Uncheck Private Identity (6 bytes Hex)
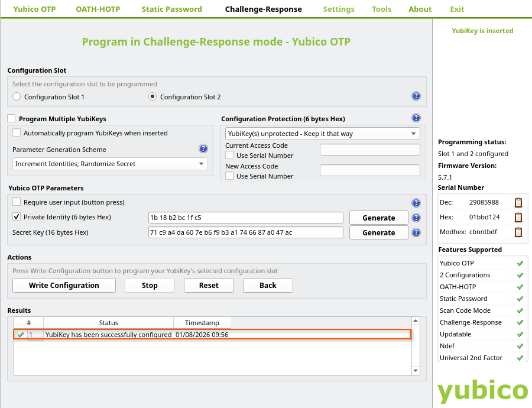This screenshot has height=408, width=532. 17,216
